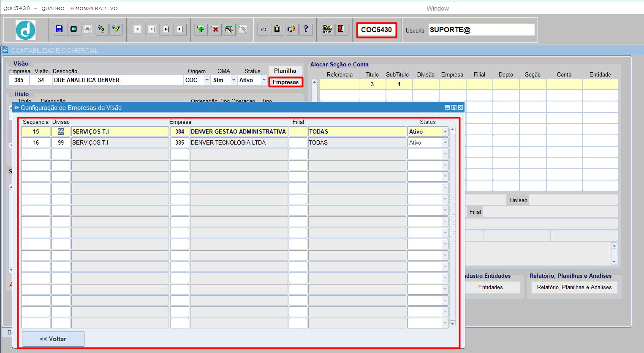Screen dimensions: 644x353
Task: Click the Divisao field in right panel
Action: (x=573, y=200)
